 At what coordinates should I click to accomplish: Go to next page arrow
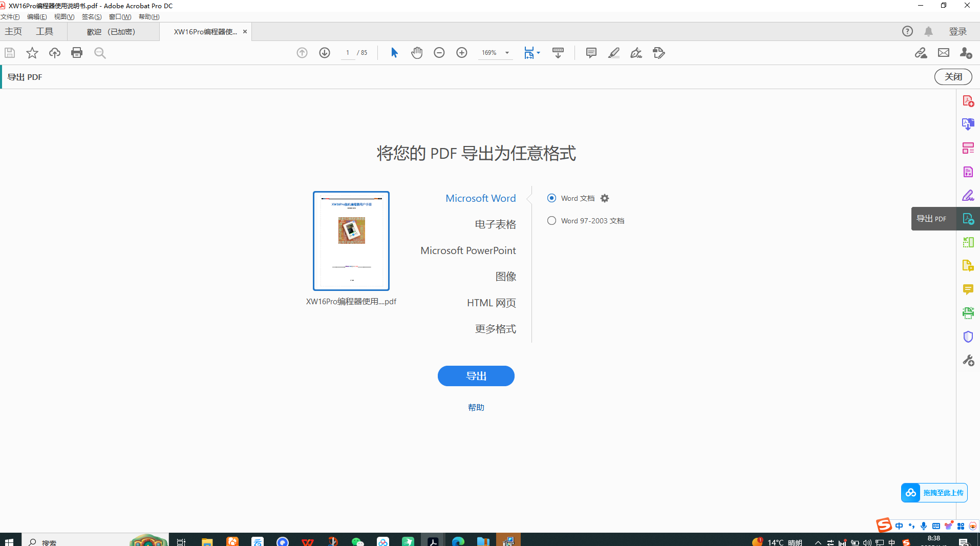(325, 53)
